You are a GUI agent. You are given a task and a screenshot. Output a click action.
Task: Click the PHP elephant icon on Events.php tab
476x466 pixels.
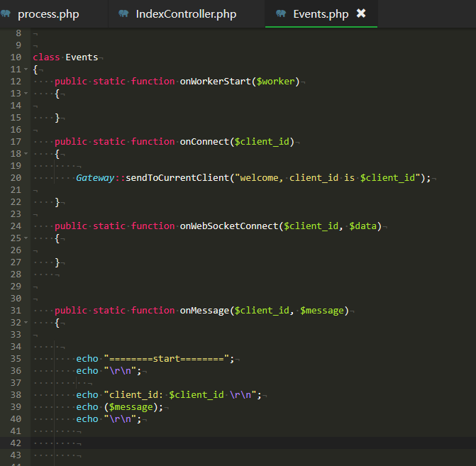point(281,13)
